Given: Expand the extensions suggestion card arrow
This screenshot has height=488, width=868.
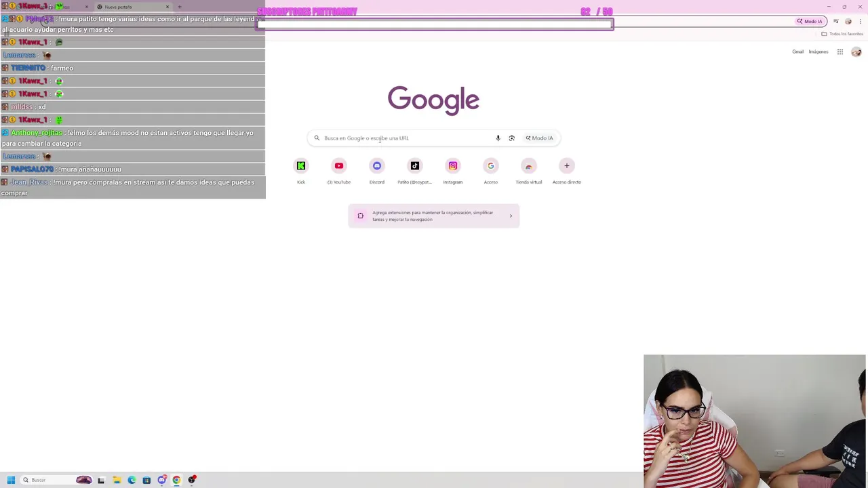Looking at the screenshot, I should [x=511, y=216].
